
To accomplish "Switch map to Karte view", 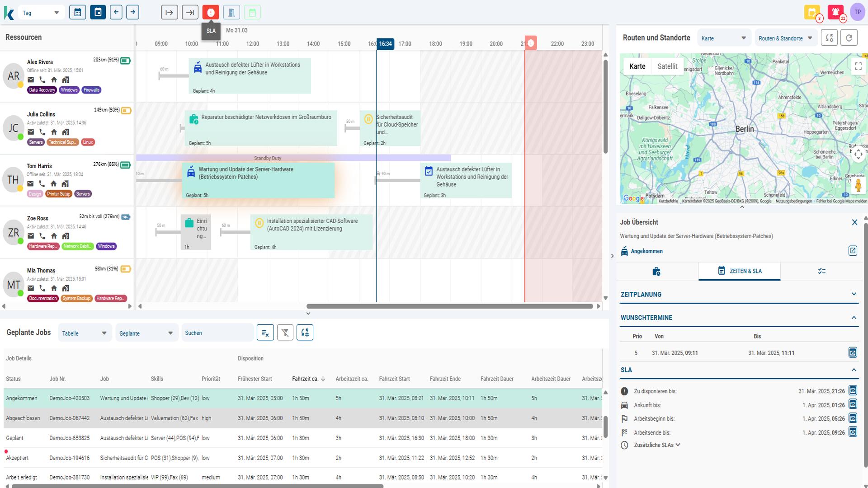I will [x=637, y=66].
